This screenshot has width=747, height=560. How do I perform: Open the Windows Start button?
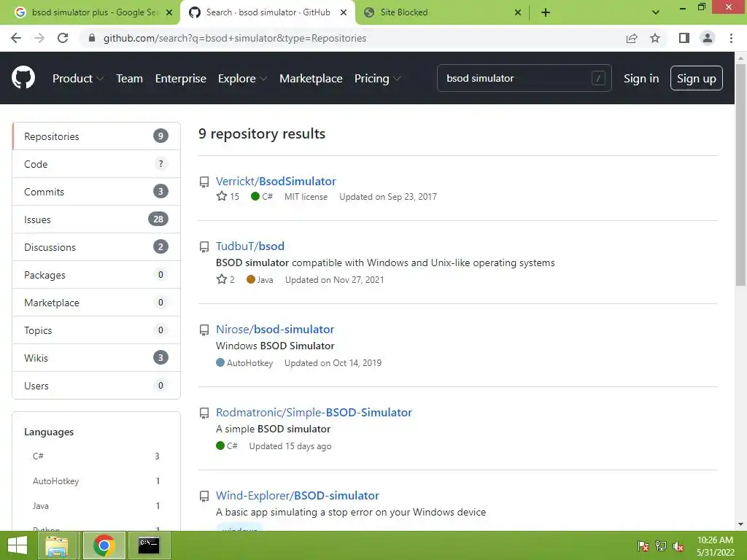pyautogui.click(x=18, y=545)
